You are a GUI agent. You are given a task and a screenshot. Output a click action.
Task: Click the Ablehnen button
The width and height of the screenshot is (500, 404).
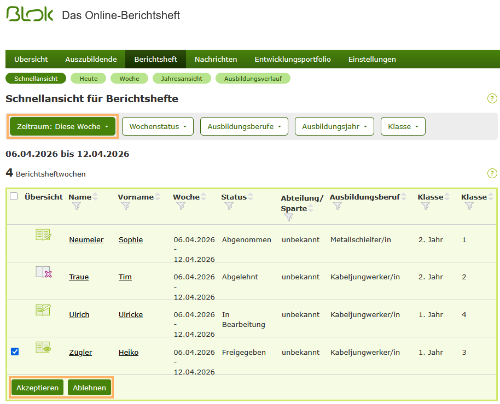(89, 387)
